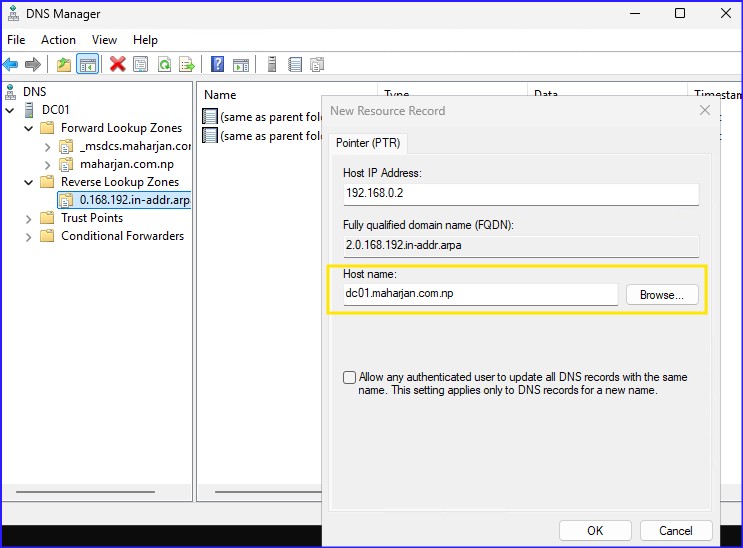Screen dimensions: 743x548
Task: Expand the Conditional Forwarders node
Action: click(x=29, y=236)
